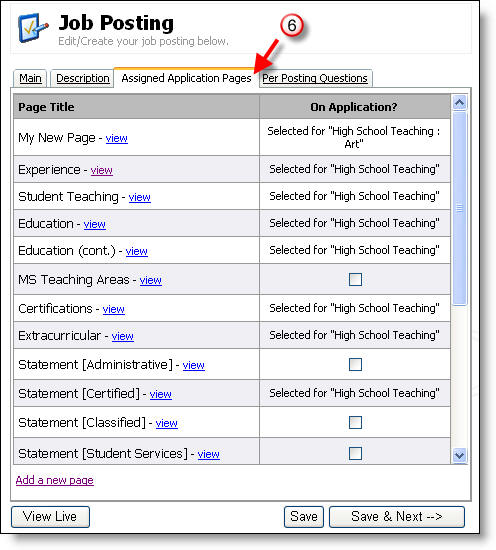Screen dimensions: 496x550
Task: Toggle the Statement [Student Services] checkbox
Action: point(355,453)
